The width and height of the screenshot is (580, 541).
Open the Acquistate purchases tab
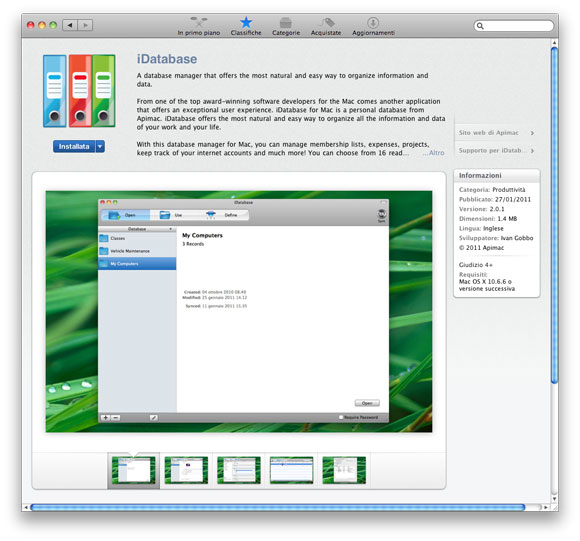(326, 27)
